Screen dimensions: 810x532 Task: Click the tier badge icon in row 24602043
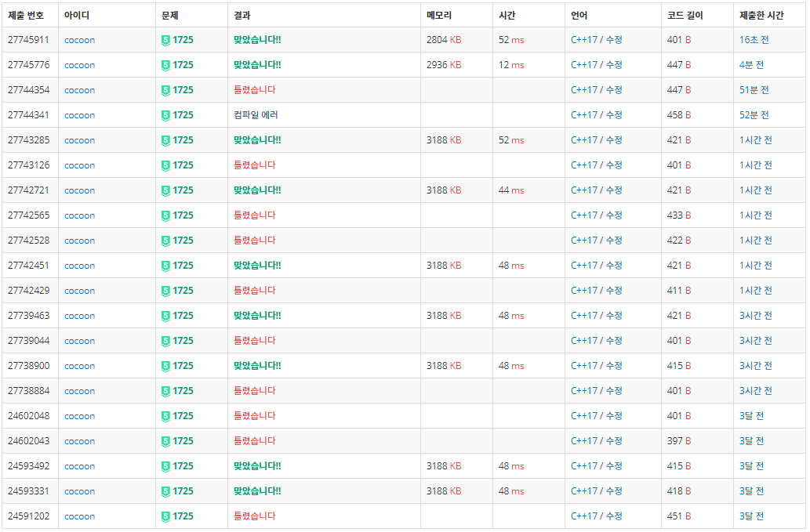click(165, 442)
